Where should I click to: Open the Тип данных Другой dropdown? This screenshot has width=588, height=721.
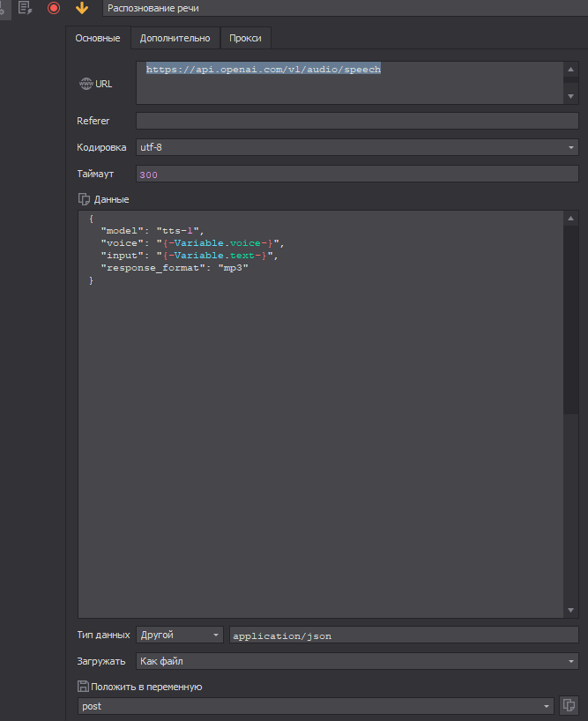pos(180,635)
